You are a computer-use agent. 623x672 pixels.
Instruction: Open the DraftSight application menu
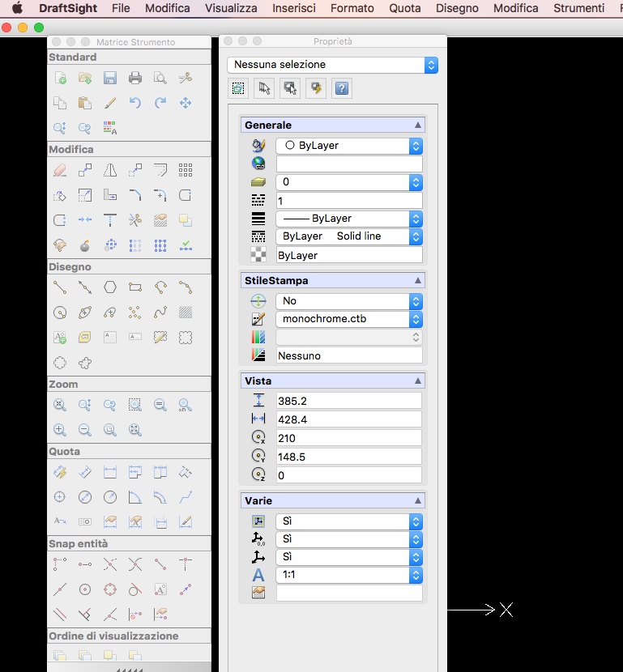point(68,8)
